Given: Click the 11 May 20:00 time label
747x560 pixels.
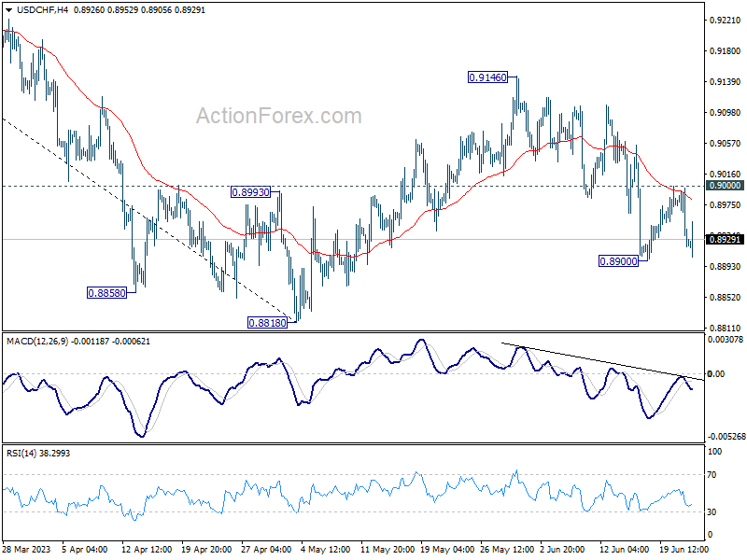Looking at the screenshot, I should [x=388, y=549].
